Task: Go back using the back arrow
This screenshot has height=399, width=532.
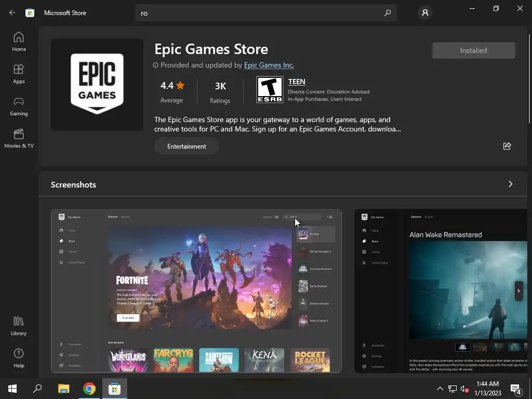Action: click(x=12, y=13)
